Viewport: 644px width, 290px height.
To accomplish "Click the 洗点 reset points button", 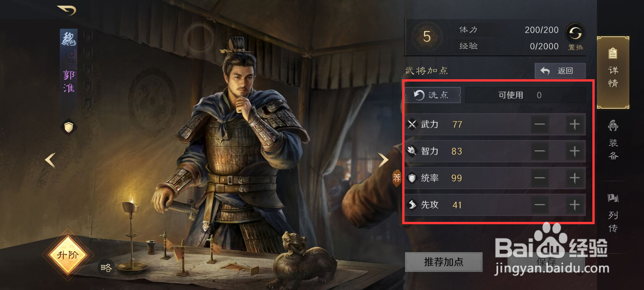I will (432, 95).
